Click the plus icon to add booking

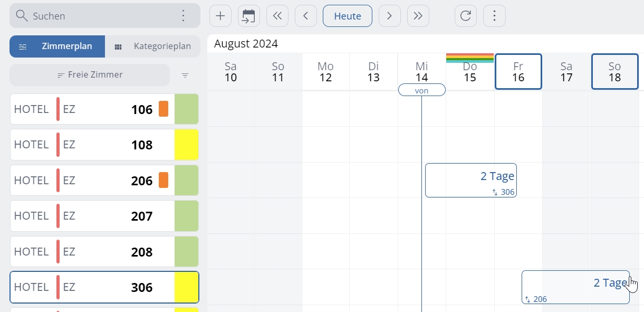click(220, 16)
